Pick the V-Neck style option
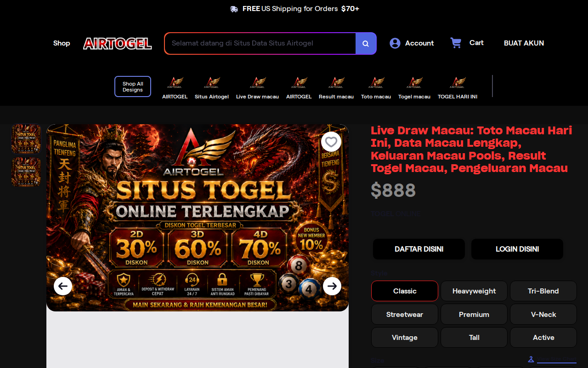The image size is (588, 368). pos(543,315)
